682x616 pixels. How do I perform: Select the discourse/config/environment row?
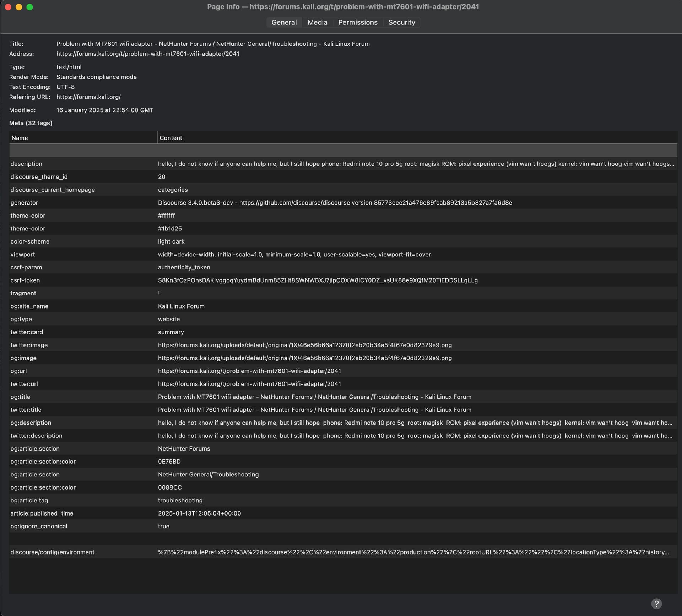(343, 552)
